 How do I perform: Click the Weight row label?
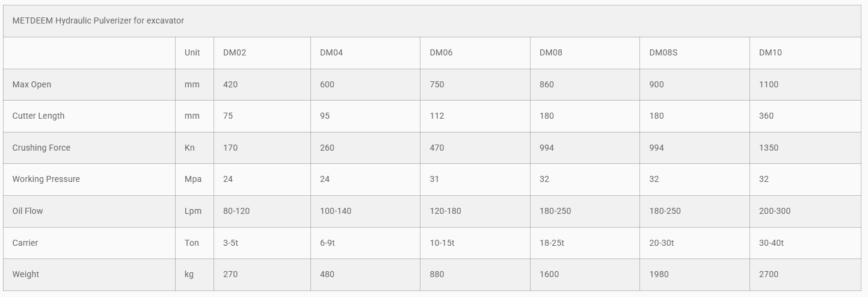pyautogui.click(x=26, y=274)
